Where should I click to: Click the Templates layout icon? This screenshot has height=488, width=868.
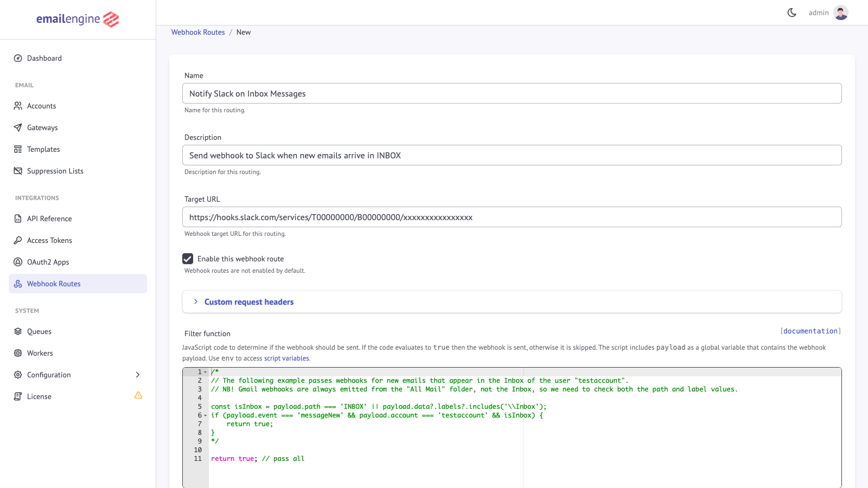18,149
